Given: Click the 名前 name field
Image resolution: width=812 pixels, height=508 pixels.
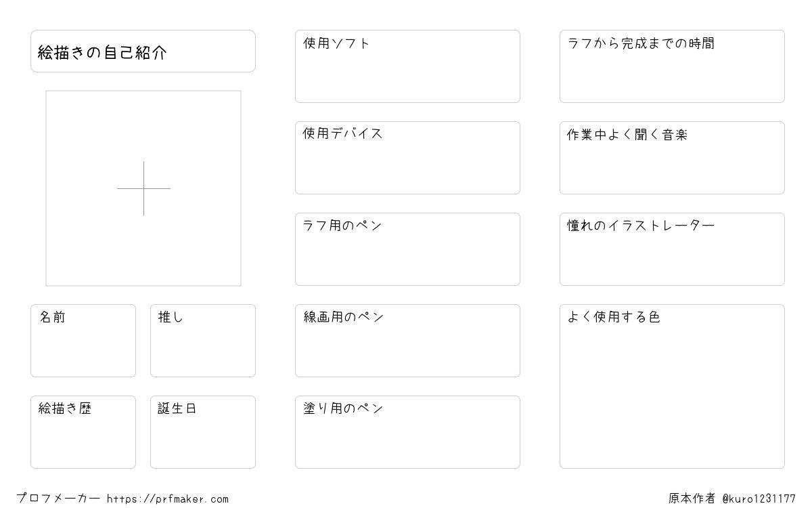Looking at the screenshot, I should pyautogui.click(x=83, y=341).
